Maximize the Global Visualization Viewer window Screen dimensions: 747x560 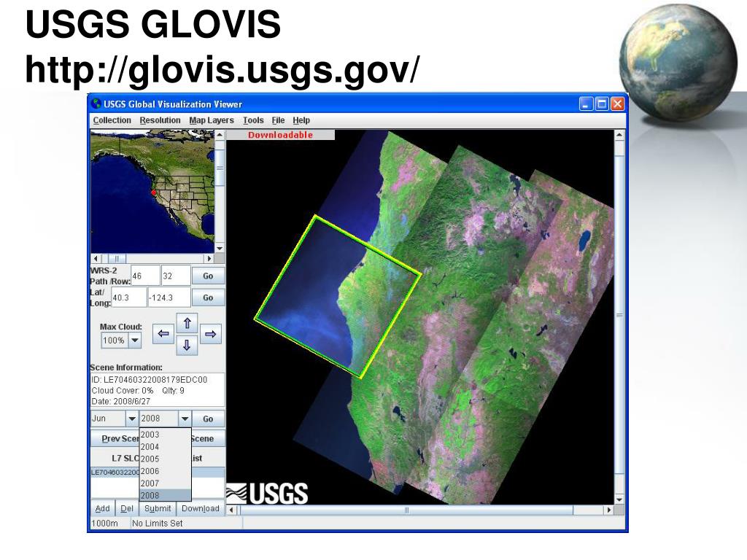click(x=602, y=104)
